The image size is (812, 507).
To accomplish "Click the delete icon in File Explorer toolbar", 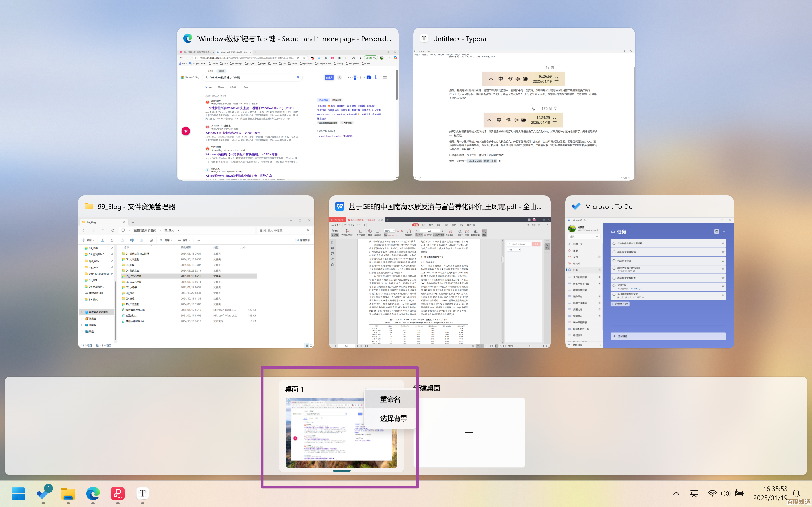I will pos(152,240).
